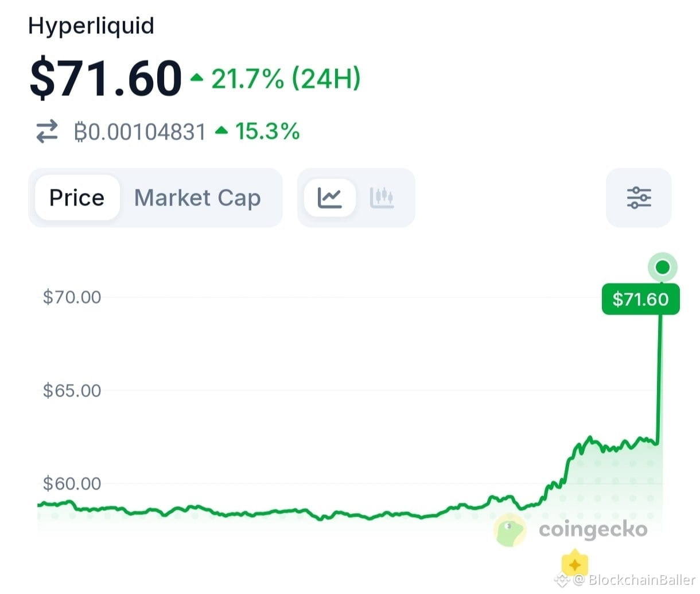Image resolution: width=700 pixels, height=594 pixels.
Task: Click the up-arrow next to 15.3%
Action: point(221,131)
